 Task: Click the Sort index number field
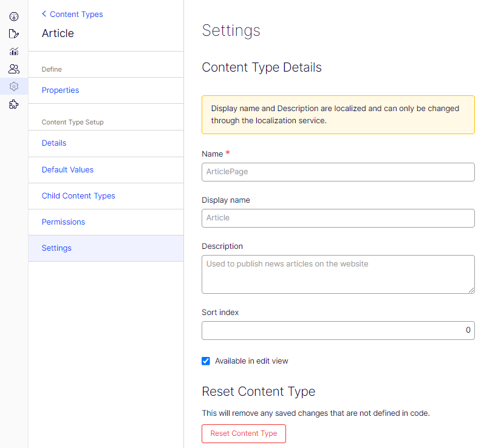(x=338, y=330)
